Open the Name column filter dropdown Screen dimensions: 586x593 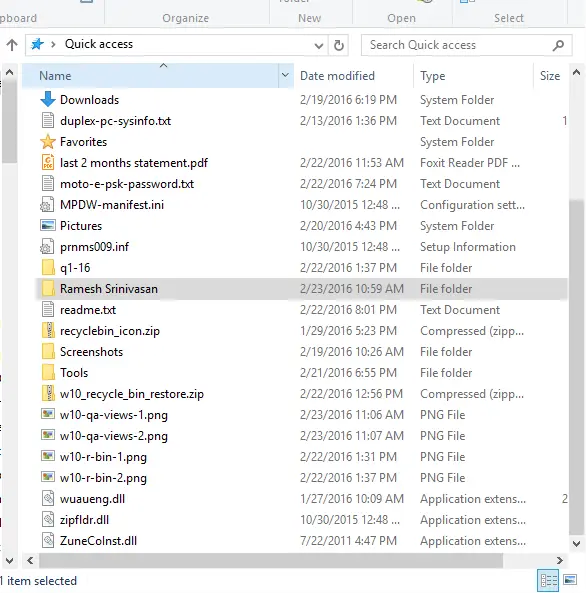tap(285, 75)
